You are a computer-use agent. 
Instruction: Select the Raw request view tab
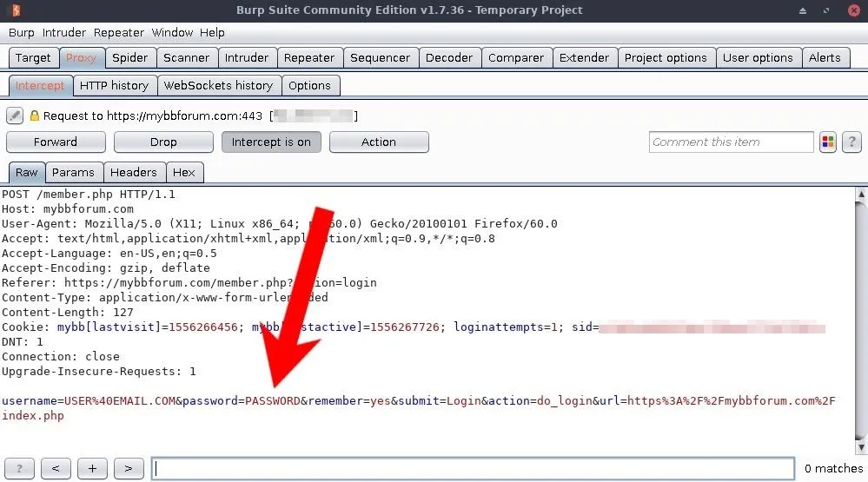click(27, 172)
